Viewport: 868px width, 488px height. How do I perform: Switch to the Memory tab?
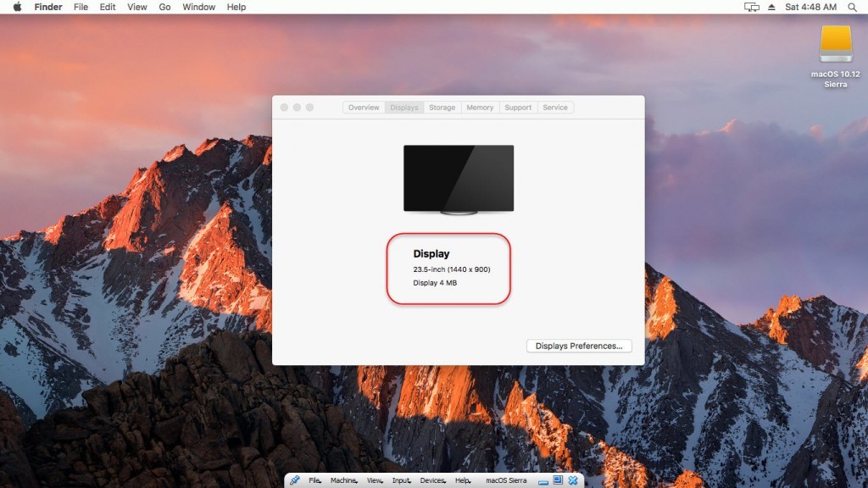(x=479, y=107)
